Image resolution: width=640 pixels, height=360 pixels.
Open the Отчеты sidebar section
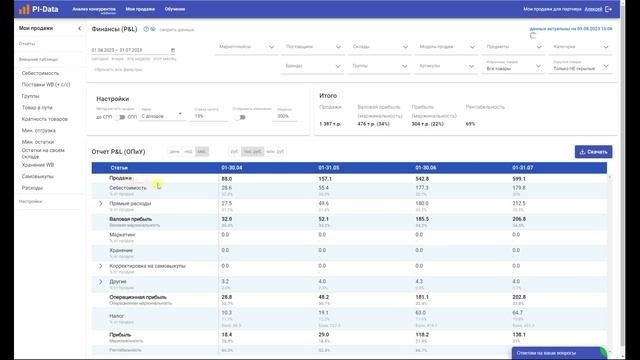[27, 44]
